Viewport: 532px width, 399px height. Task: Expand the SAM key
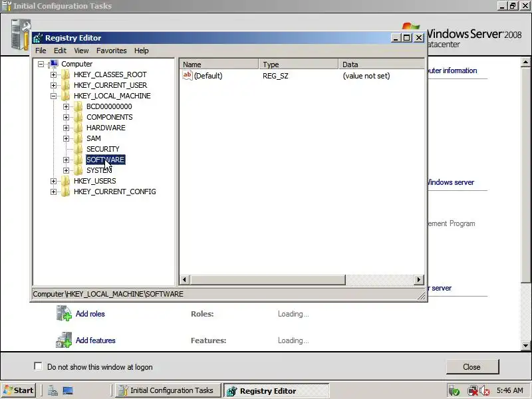[x=66, y=138]
